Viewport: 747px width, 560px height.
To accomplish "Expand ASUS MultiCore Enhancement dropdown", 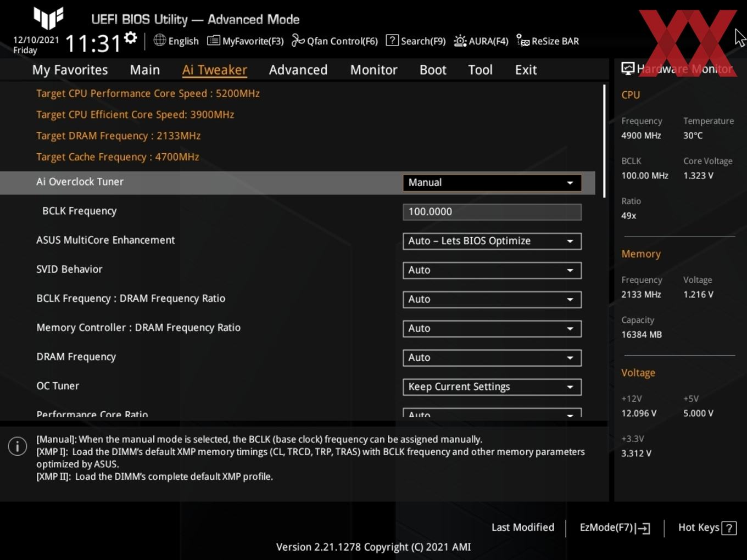I will [492, 241].
